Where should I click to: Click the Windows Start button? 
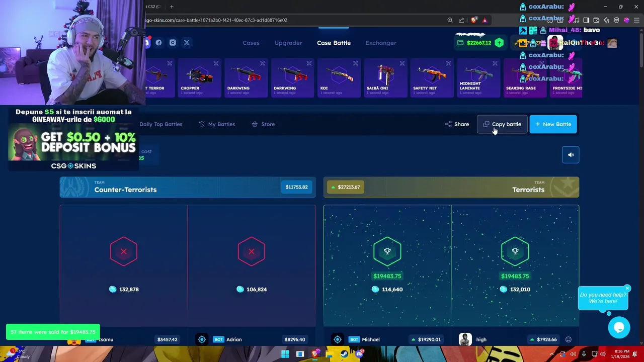pos(285,354)
